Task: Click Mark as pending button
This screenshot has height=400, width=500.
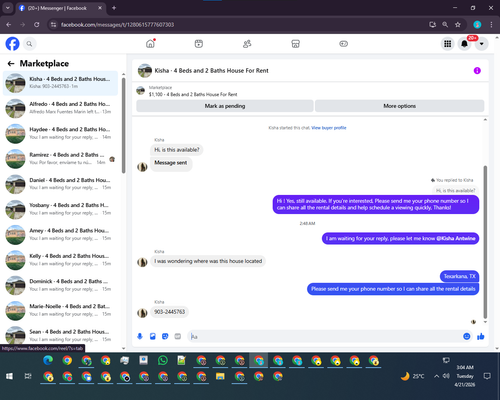Action: [225, 106]
